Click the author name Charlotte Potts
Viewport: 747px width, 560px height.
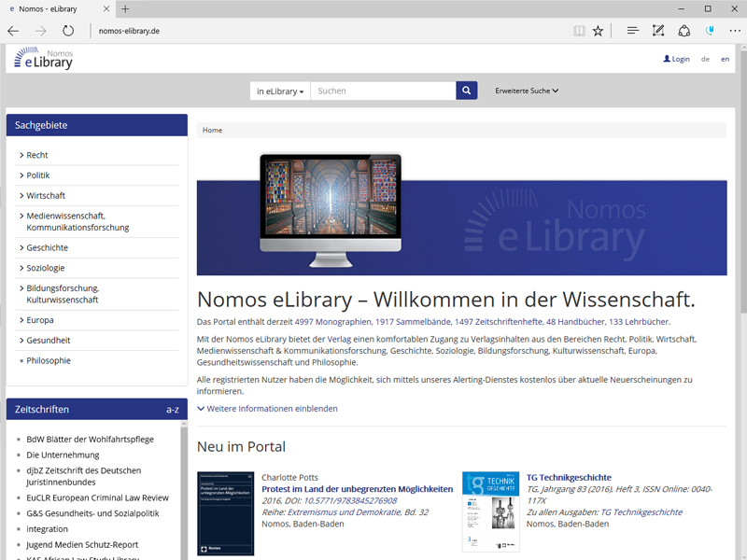pos(289,477)
